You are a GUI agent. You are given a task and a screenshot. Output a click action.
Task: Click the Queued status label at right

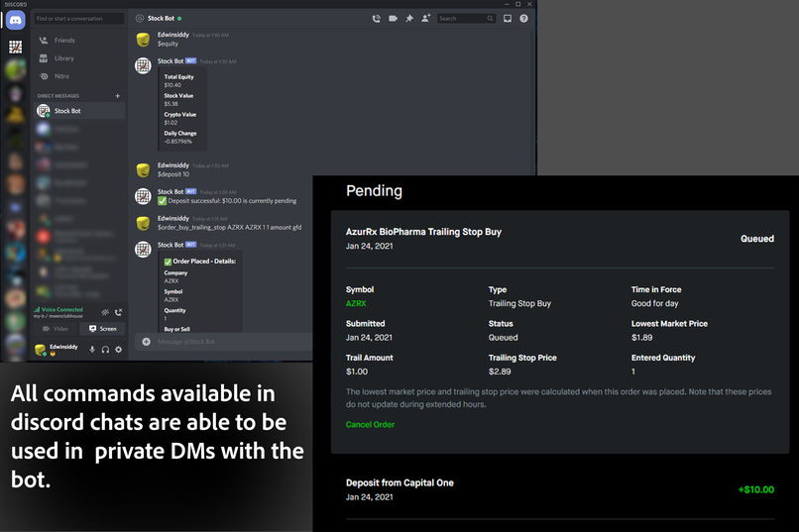(x=757, y=239)
